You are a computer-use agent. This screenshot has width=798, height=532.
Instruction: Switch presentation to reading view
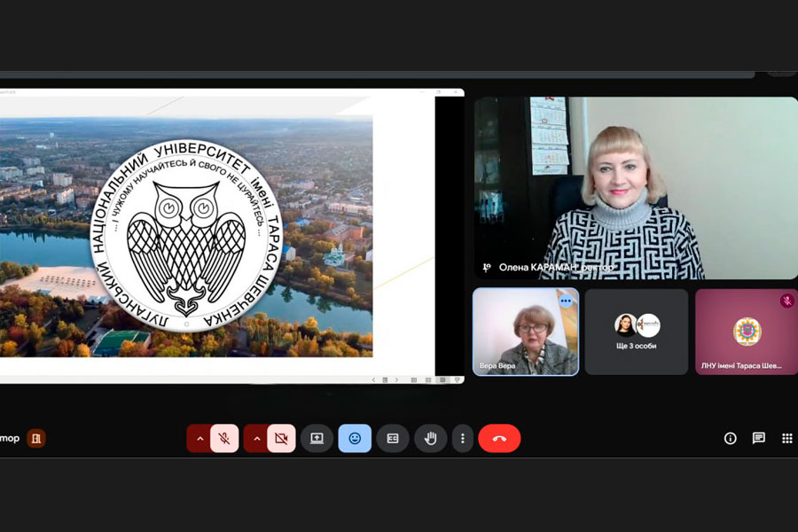pos(442,379)
